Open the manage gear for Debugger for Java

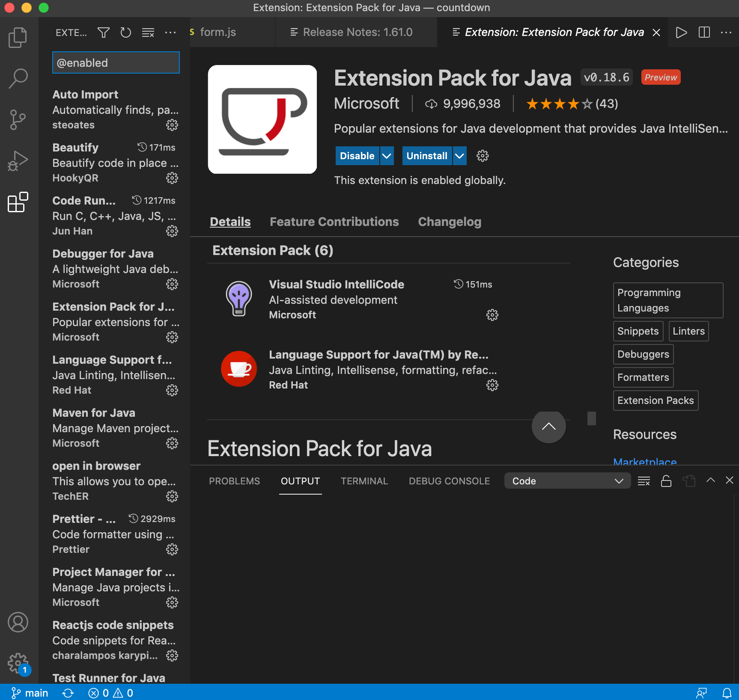tap(172, 284)
